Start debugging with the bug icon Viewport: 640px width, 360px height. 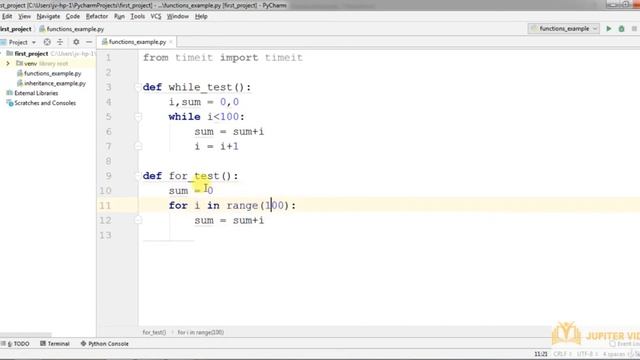point(621,29)
